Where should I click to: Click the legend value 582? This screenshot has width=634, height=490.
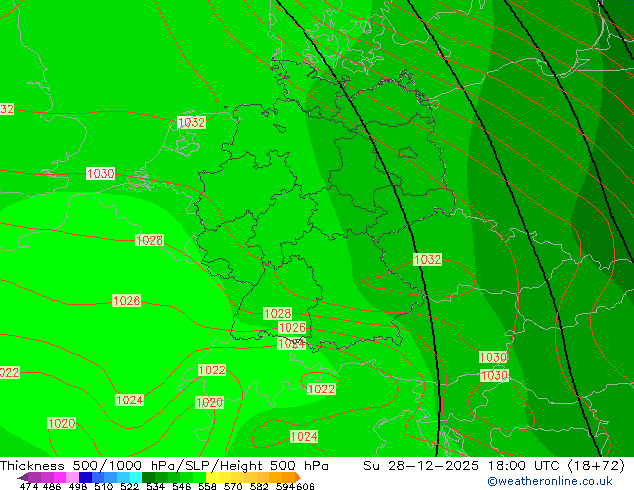click(259, 486)
